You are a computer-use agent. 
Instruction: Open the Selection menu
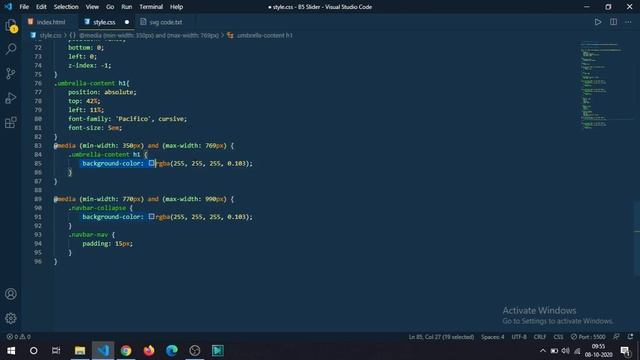(x=66, y=7)
